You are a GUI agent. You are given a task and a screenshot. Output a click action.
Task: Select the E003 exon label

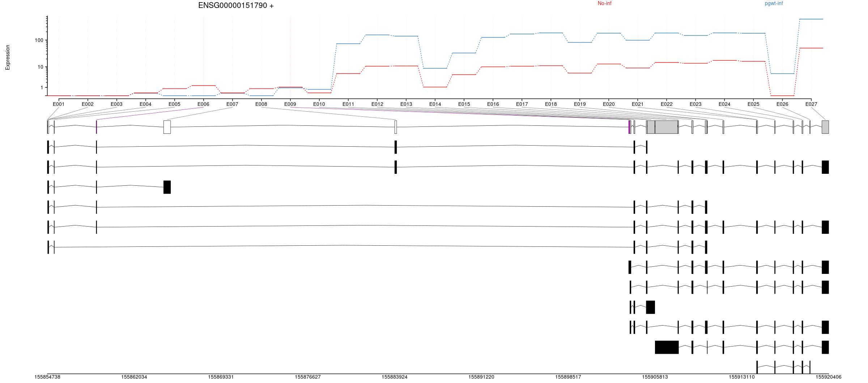pos(116,104)
